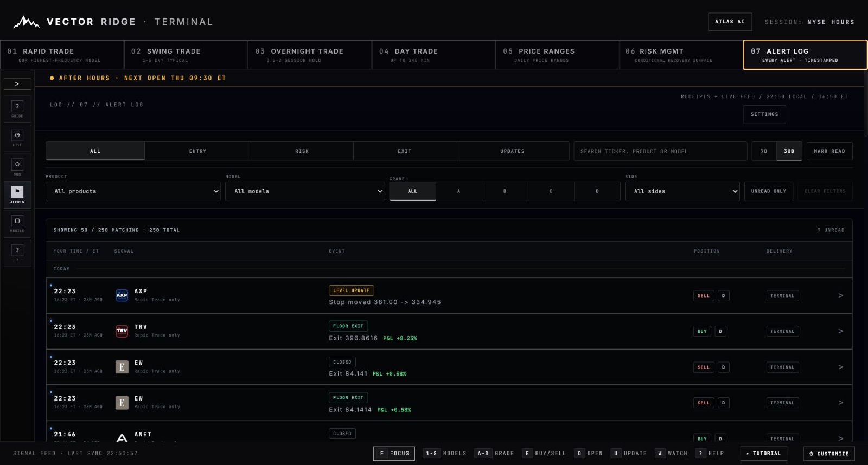This screenshot has height=465, width=868.
Task: Switch to 06 Risk Mgmt tab
Action: click(681, 55)
